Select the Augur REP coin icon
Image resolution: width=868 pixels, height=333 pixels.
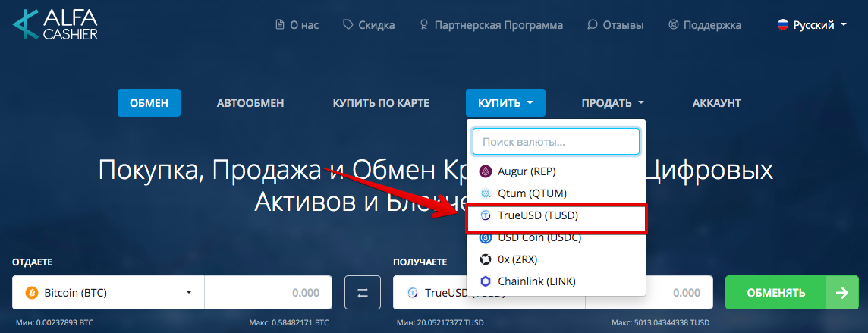coord(486,171)
